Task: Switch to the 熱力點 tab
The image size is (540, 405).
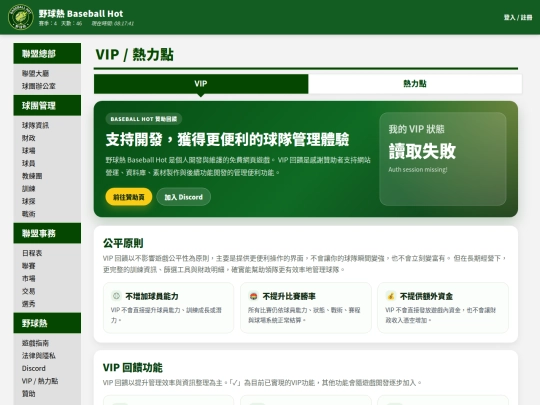Action: pos(415,84)
